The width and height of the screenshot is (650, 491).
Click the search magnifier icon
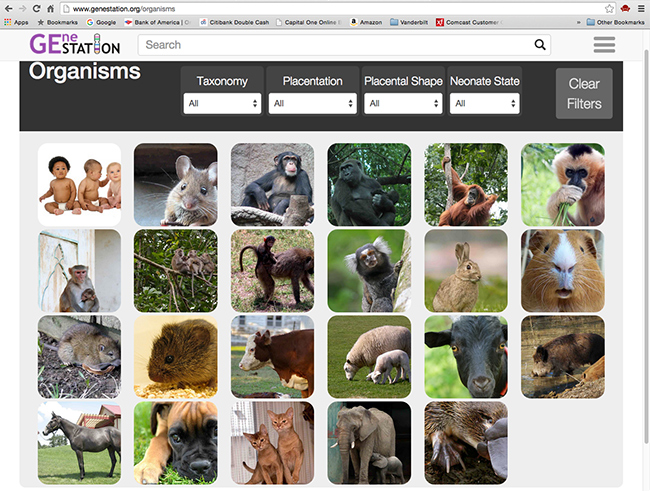pyautogui.click(x=540, y=45)
